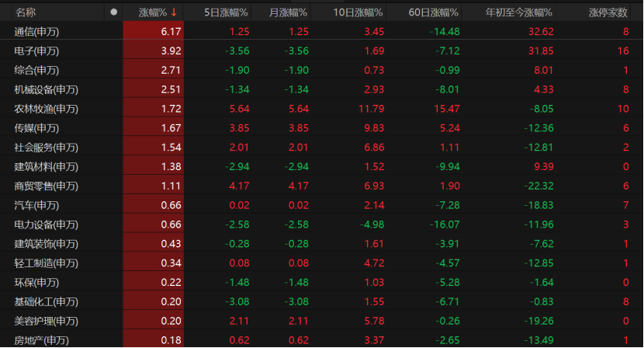The height and width of the screenshot is (348, 644).
Task: Sort by 月涨幅% column header
Action: pos(288,12)
